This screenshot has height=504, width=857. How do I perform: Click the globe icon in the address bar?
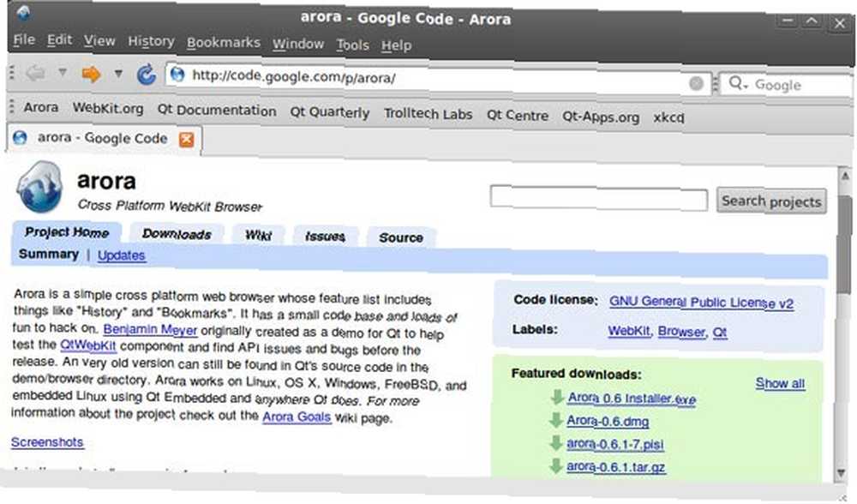click(x=177, y=74)
